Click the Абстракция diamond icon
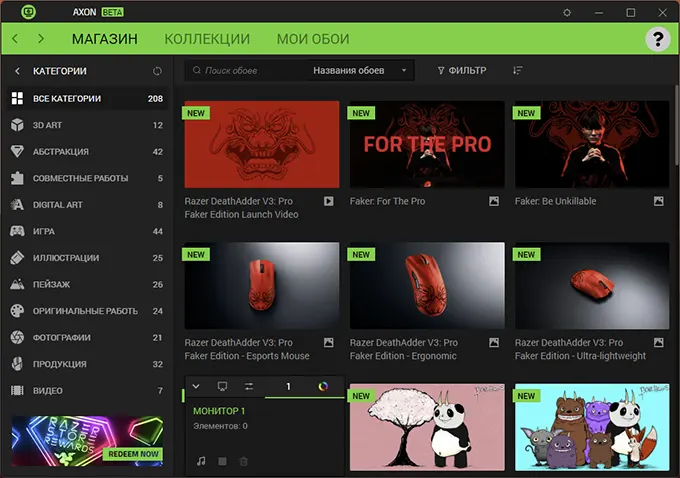This screenshot has width=680, height=478. (x=17, y=151)
